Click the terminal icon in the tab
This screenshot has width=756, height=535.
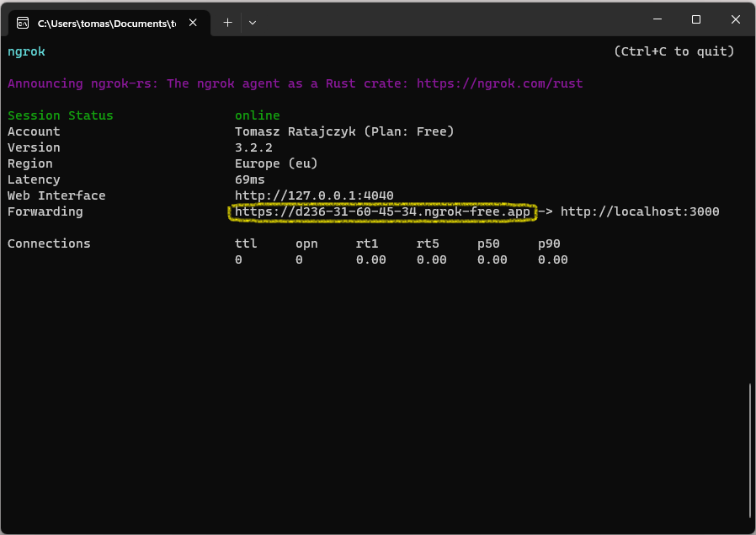pos(23,23)
